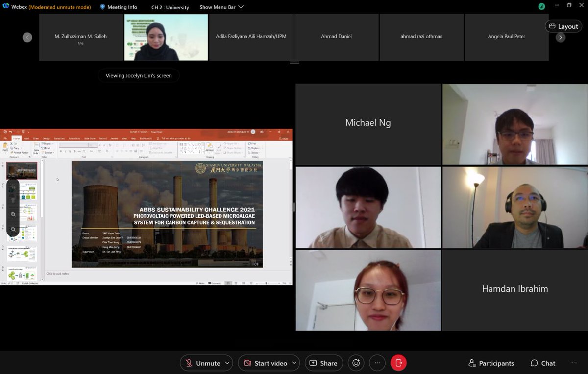Toggle Comments in PowerPoint status bar
588x374 pixels.
pos(215,283)
